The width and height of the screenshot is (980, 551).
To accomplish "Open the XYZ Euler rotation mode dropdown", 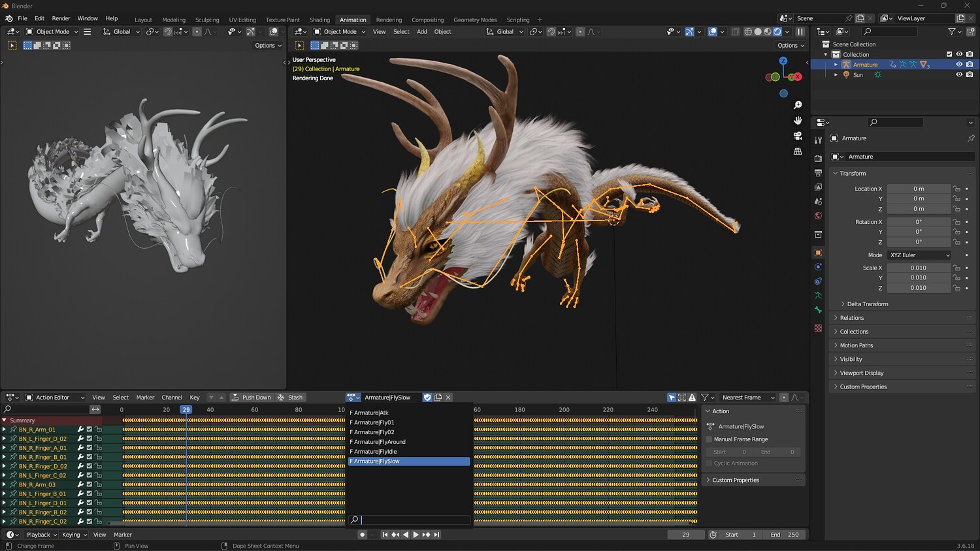I will 919,255.
